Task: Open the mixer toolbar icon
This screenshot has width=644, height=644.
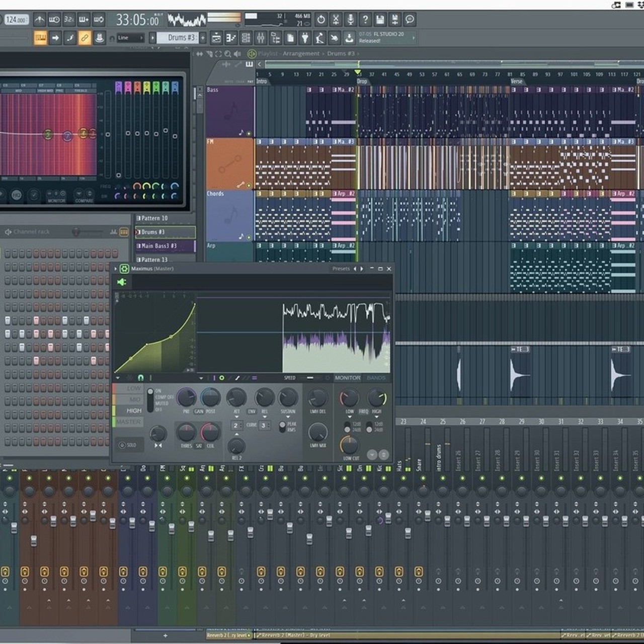Action: click(261, 38)
